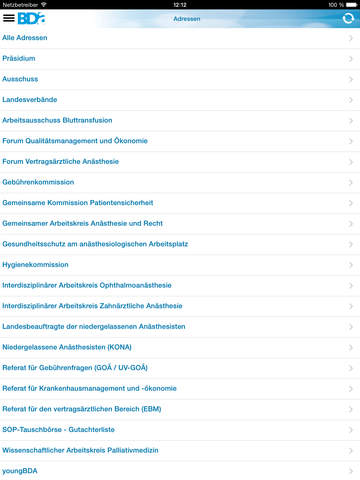Open the hamburger menu icon
360x480 pixels.
(9, 18)
